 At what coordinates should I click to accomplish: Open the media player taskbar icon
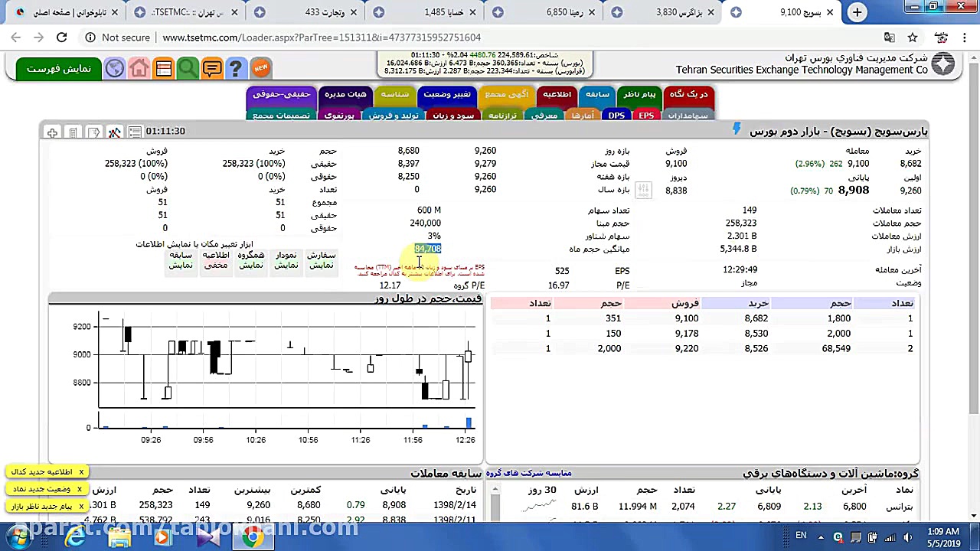click(162, 537)
